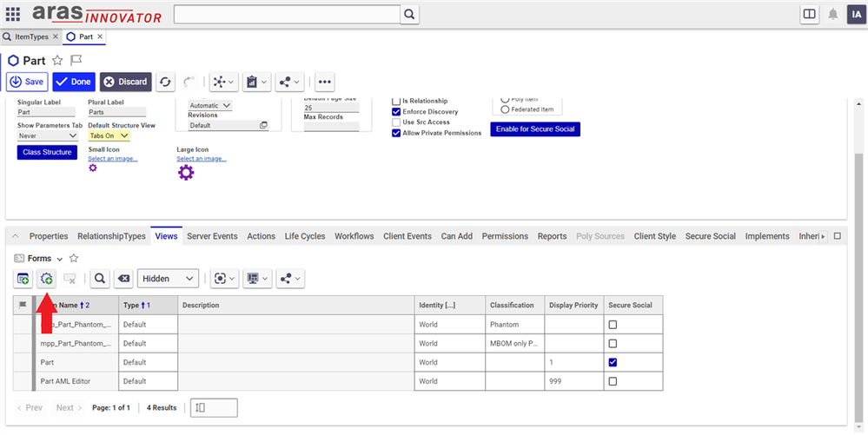Click the search magnifier in the header
The height and width of the screenshot is (435, 868).
(x=409, y=14)
